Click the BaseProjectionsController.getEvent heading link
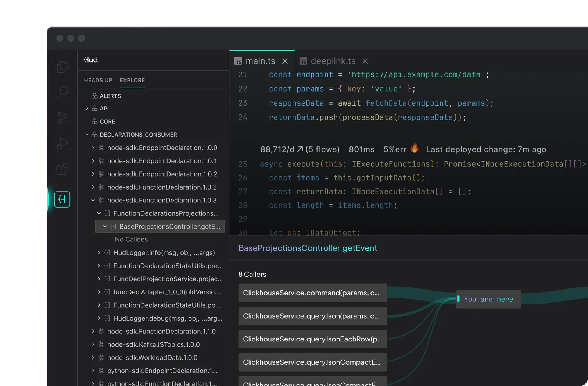Screen dimensions: 588x386 coord(308,248)
